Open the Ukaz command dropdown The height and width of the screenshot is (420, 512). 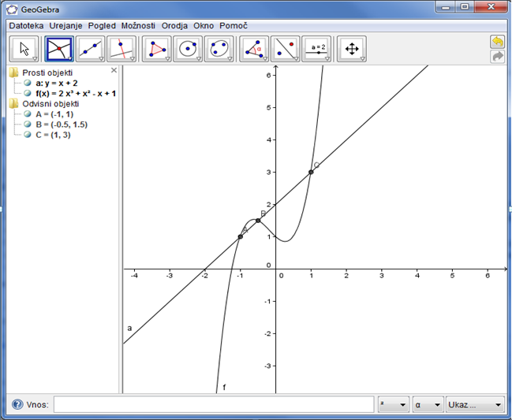[475, 405]
